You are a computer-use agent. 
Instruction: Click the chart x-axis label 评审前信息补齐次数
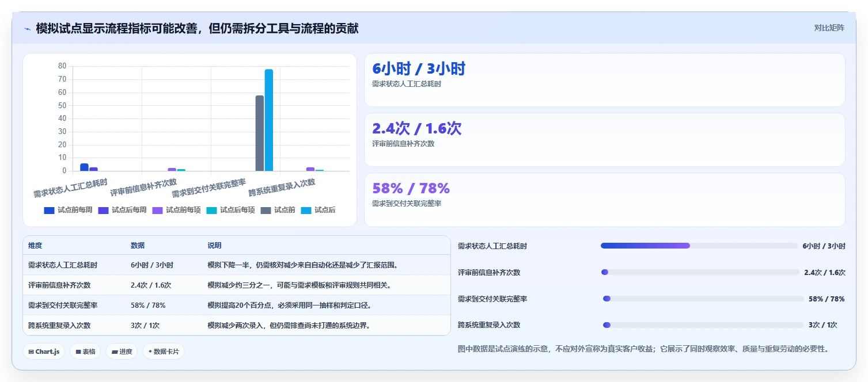pyautogui.click(x=143, y=188)
